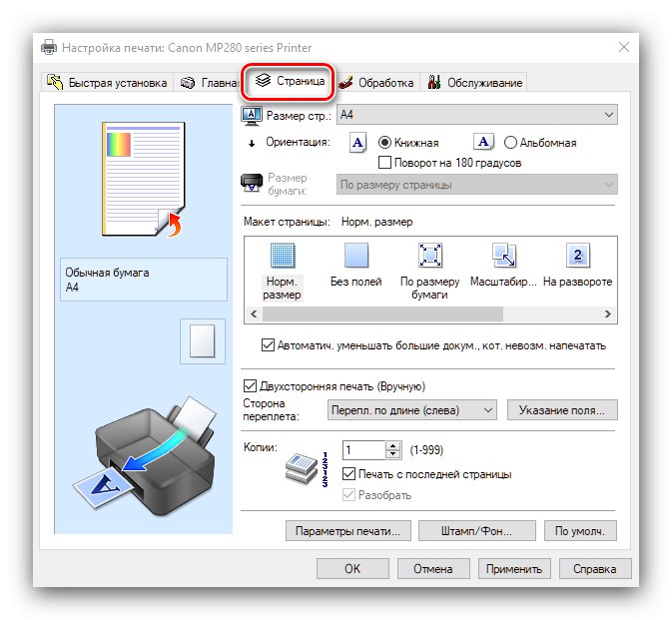Select the Альбомная orientation radio button
The height and width of the screenshot is (620, 672).
click(x=510, y=142)
